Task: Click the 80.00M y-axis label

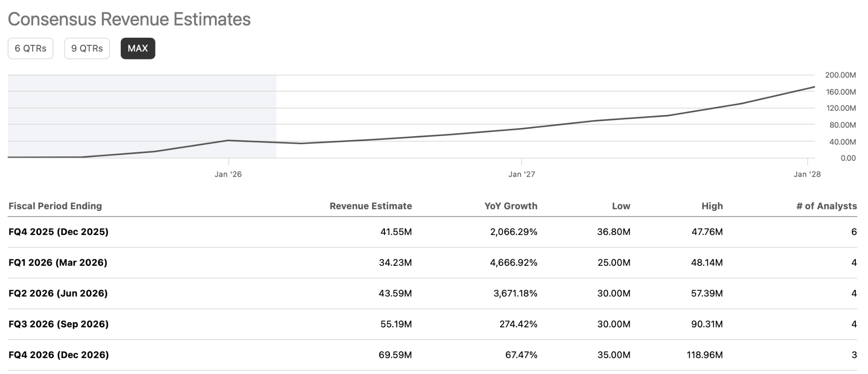Action: pyautogui.click(x=843, y=125)
